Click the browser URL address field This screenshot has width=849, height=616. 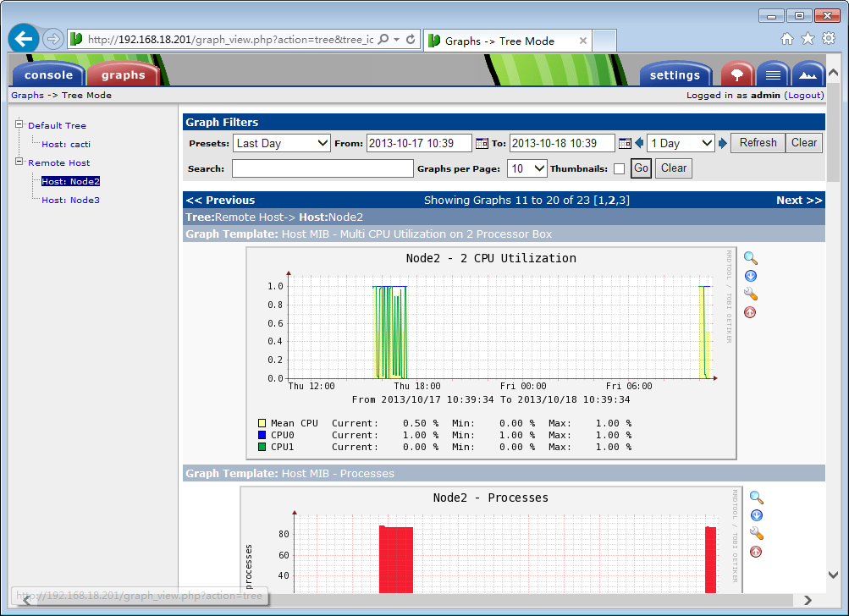230,40
